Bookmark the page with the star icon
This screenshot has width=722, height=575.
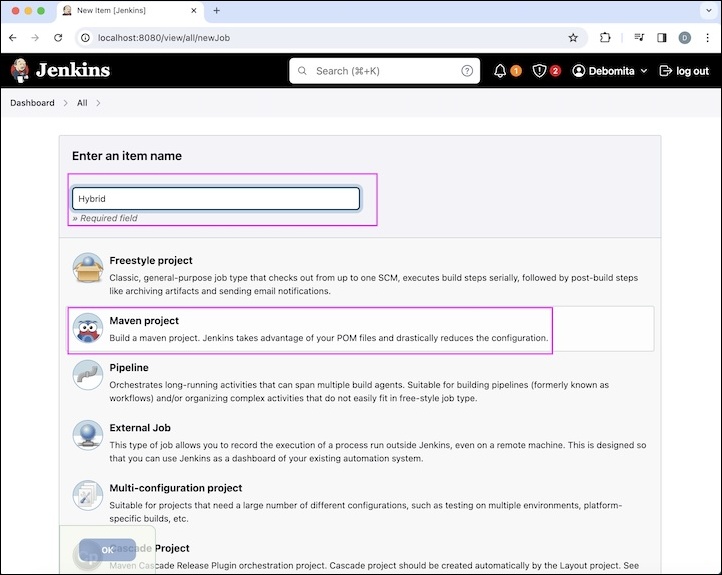(573, 38)
